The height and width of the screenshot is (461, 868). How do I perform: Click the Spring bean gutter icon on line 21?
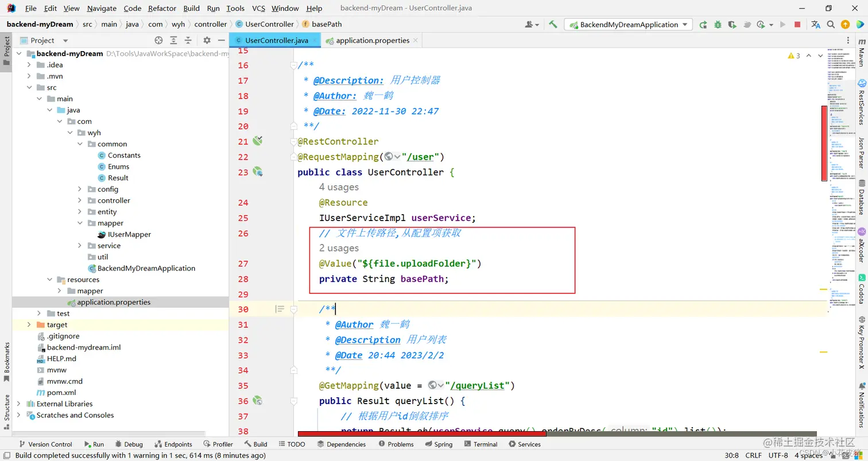pyautogui.click(x=257, y=141)
